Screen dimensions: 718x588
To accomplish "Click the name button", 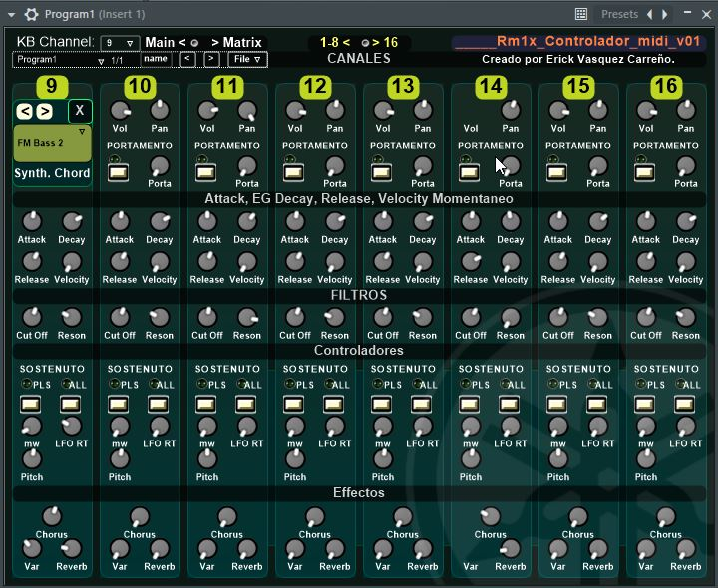I will (157, 60).
